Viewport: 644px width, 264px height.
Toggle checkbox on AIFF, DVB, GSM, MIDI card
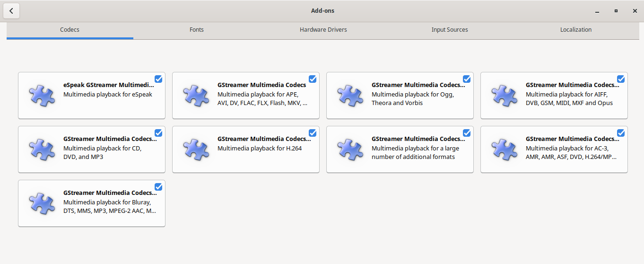coord(621,79)
